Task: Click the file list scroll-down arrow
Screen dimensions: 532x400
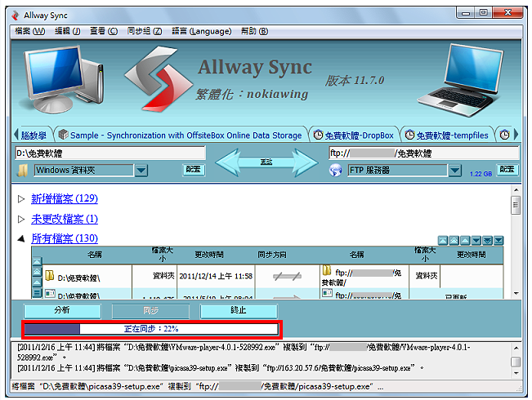Action: [x=516, y=294]
